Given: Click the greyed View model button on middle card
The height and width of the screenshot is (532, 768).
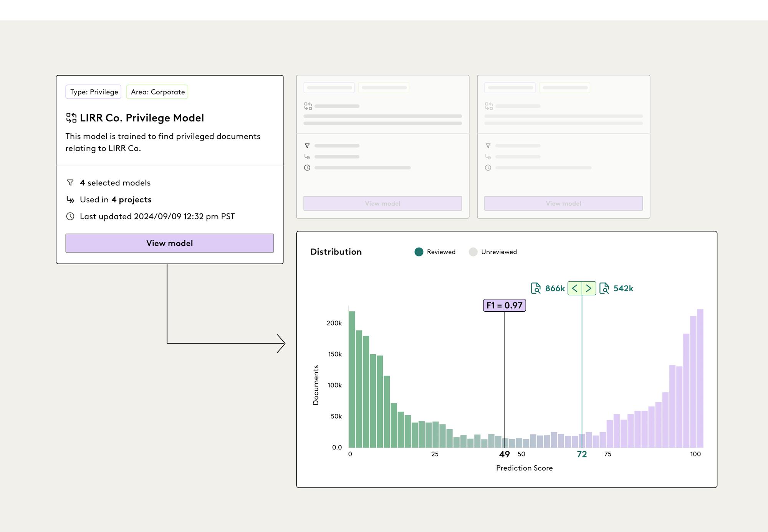Looking at the screenshot, I should (382, 203).
